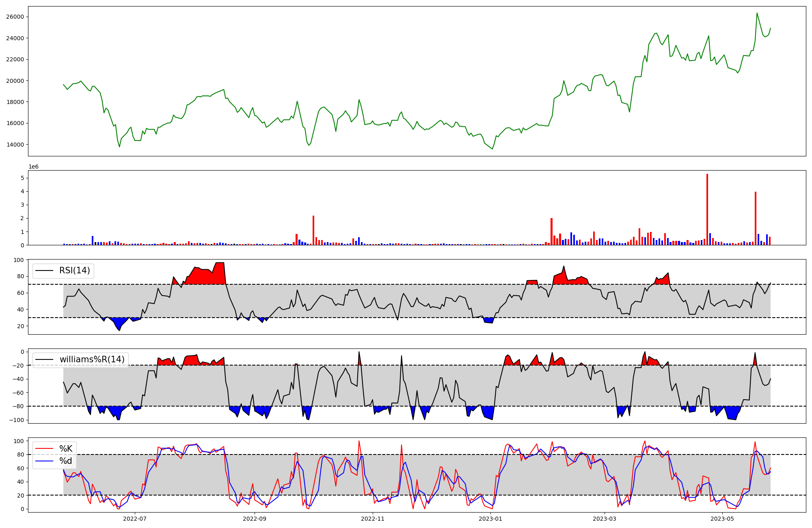Click the 80 tick on the RSI axis
This screenshot has width=812, height=528.
click(x=20, y=276)
